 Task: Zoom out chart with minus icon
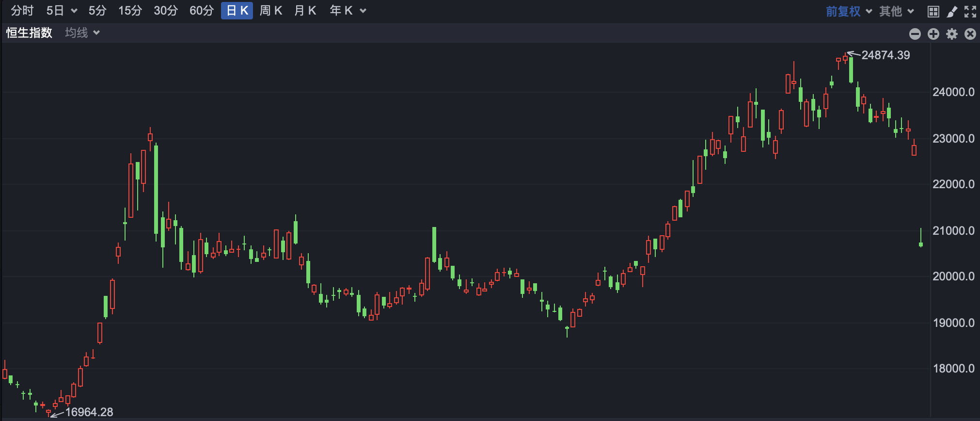[x=915, y=33]
